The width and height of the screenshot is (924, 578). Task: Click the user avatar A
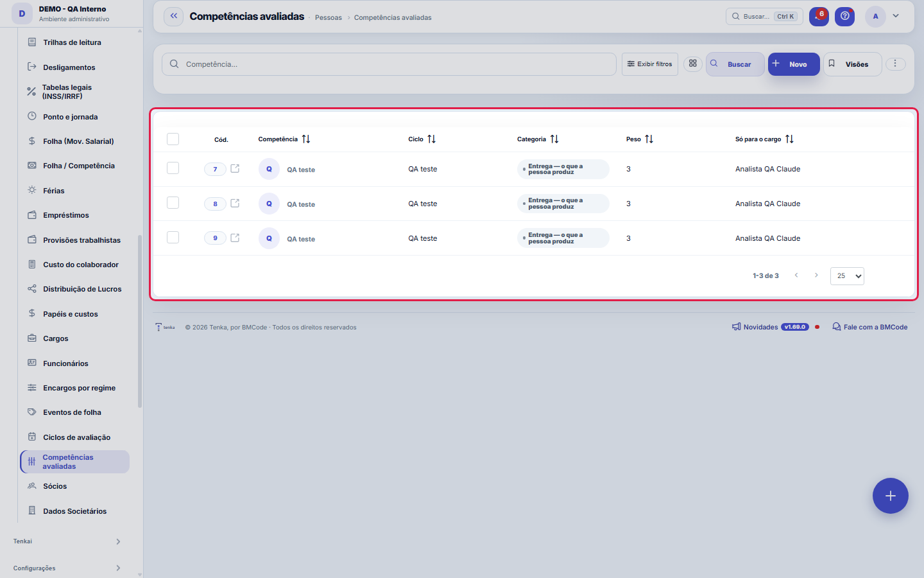[x=875, y=16]
